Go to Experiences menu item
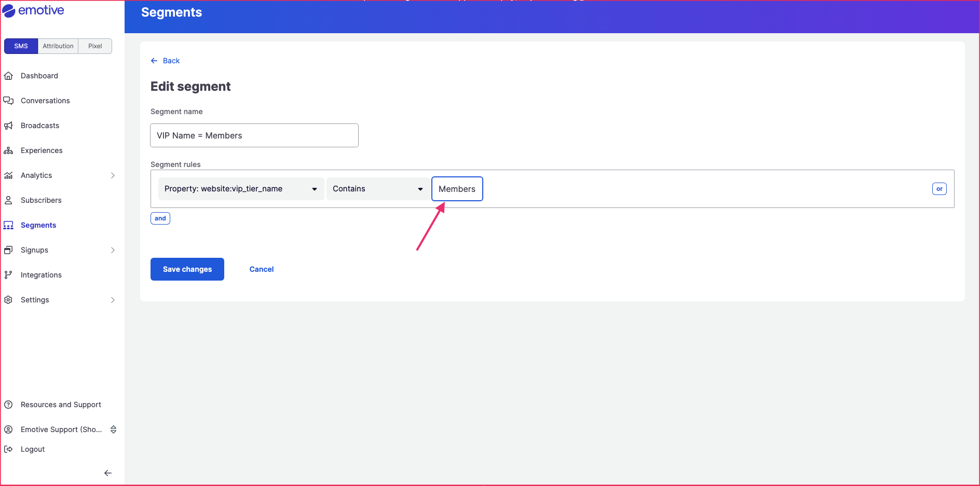This screenshot has height=486, width=980. pos(42,150)
